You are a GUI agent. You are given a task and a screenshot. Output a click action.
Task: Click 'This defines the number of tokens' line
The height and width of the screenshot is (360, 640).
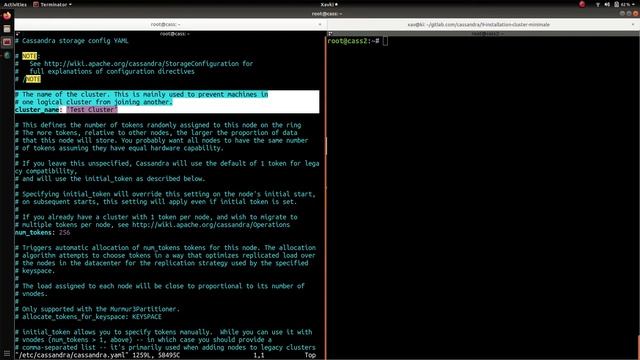coord(158,125)
